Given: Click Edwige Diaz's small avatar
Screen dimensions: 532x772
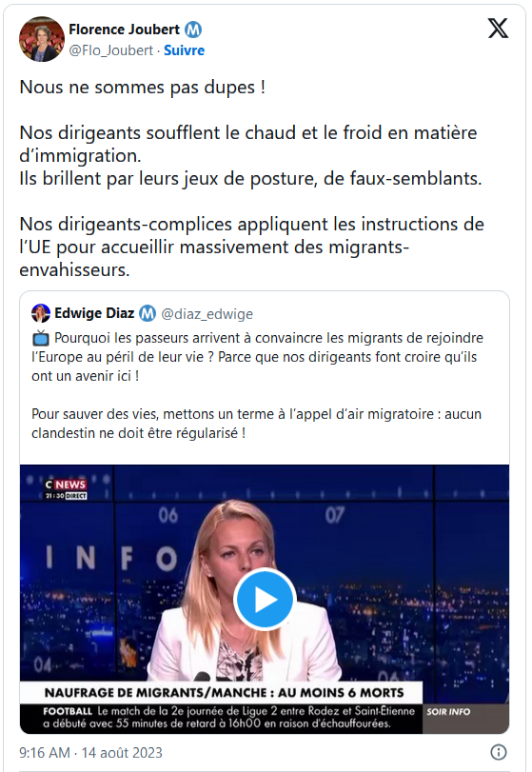Looking at the screenshot, I should (x=40, y=313).
